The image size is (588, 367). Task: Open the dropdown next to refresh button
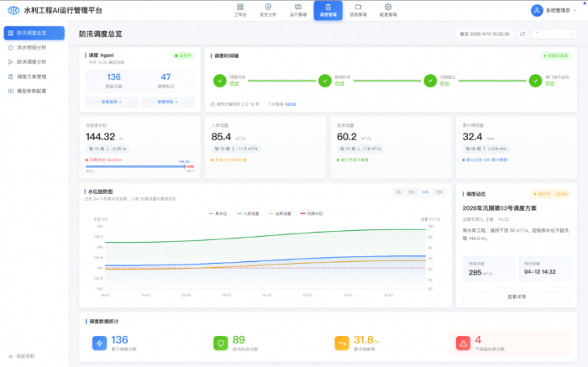click(554, 34)
